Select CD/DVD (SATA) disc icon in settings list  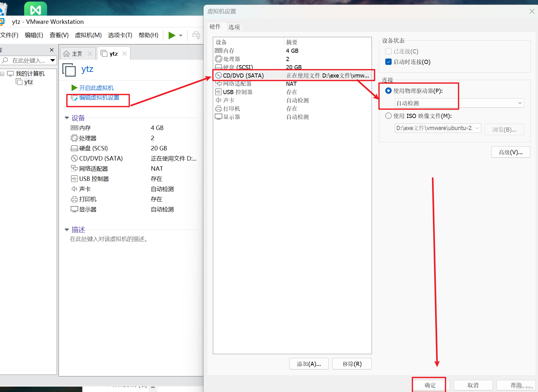[219, 75]
